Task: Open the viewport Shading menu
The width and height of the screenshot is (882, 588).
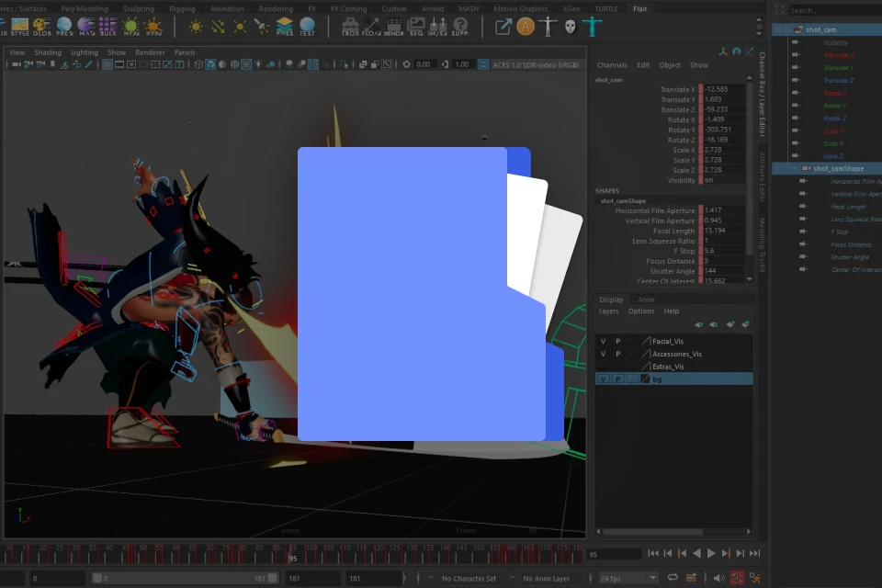Action: (x=47, y=52)
